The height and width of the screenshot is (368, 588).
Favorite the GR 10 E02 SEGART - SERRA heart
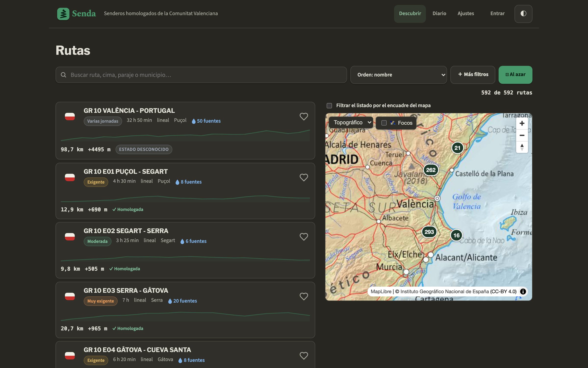pos(304,237)
